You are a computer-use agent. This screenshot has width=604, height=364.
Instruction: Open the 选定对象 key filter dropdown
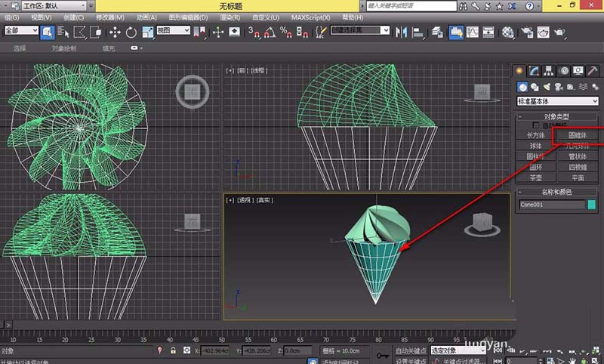tap(458, 350)
